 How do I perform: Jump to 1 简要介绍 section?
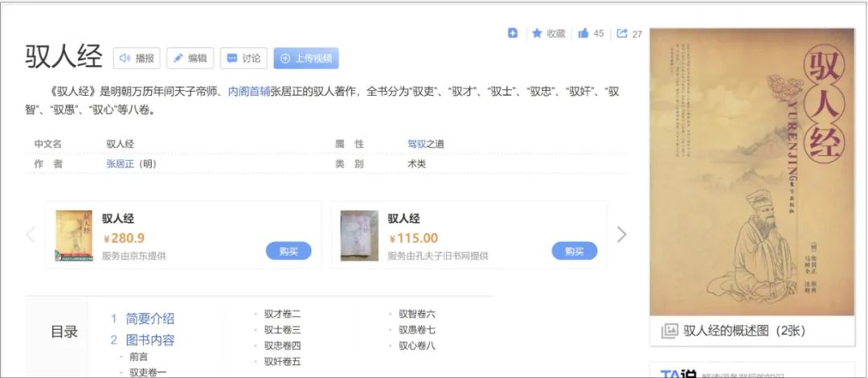tap(142, 318)
